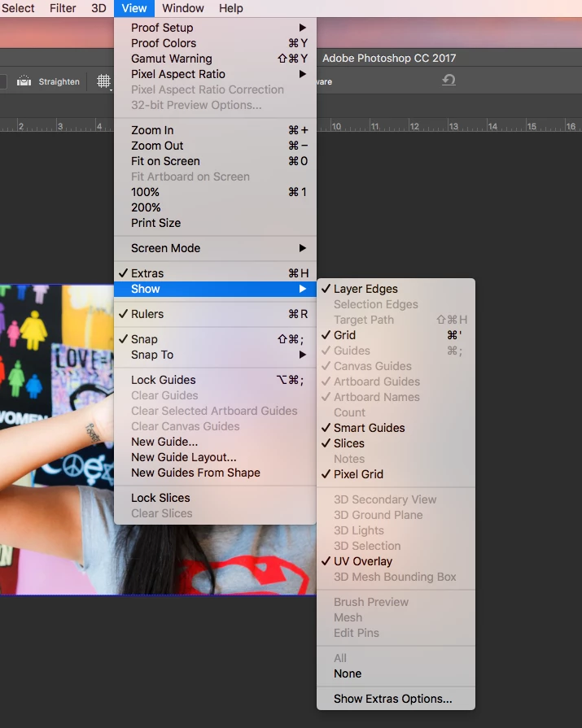Open the Filter menu
This screenshot has height=728, width=582.
pyautogui.click(x=63, y=8)
